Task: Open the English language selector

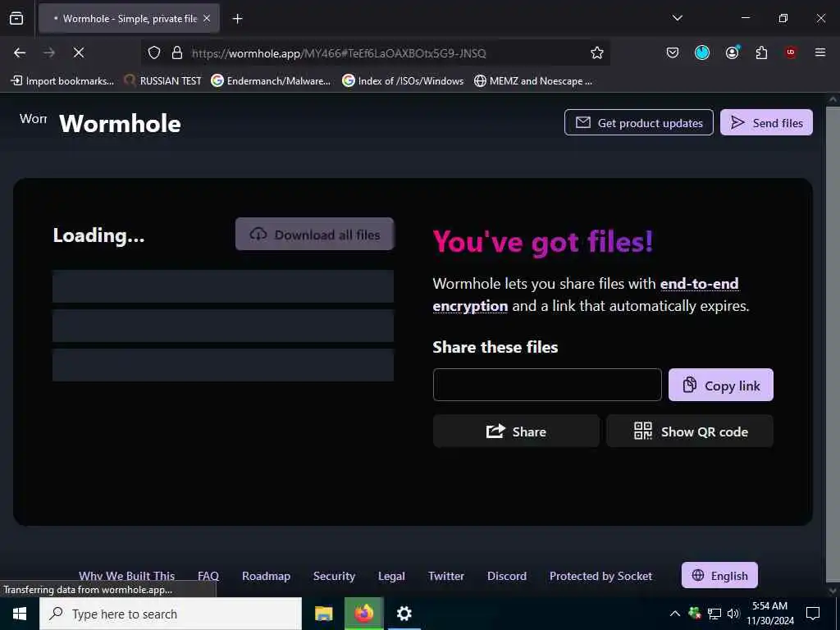Action: point(719,575)
